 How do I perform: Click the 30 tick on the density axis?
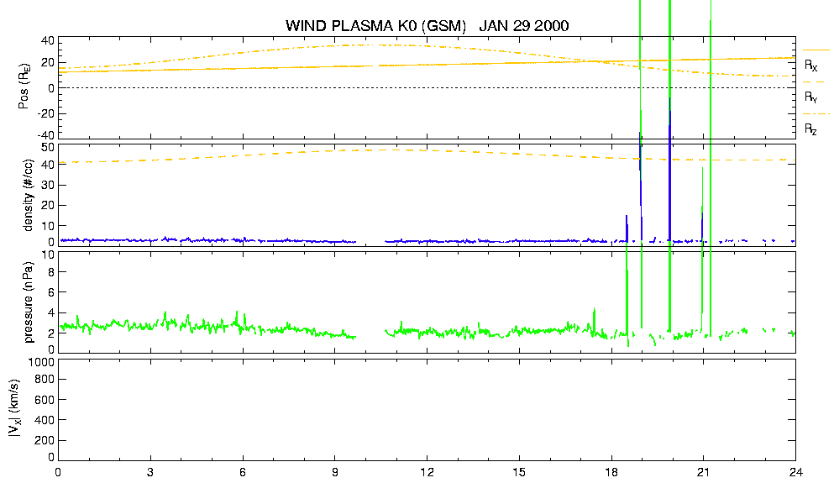coord(47,185)
